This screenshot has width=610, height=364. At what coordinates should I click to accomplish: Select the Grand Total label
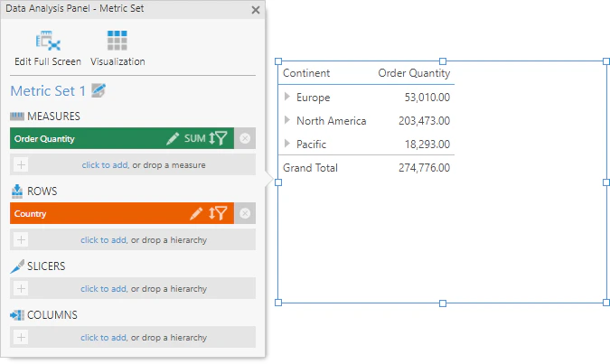click(310, 168)
